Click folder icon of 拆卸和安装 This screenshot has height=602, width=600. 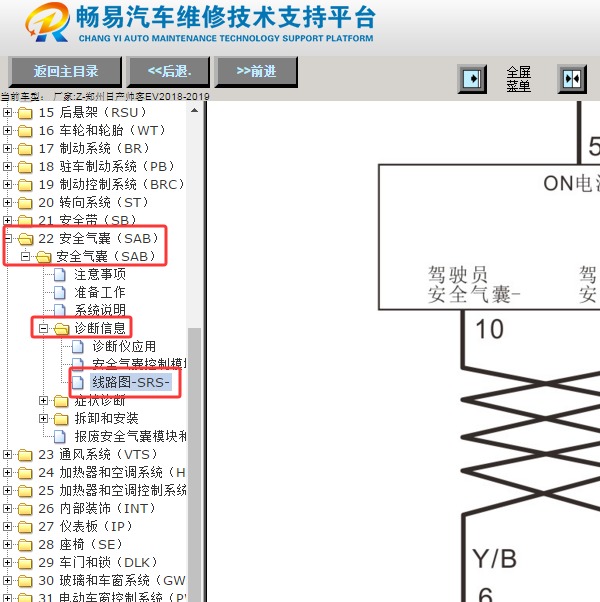point(61,419)
